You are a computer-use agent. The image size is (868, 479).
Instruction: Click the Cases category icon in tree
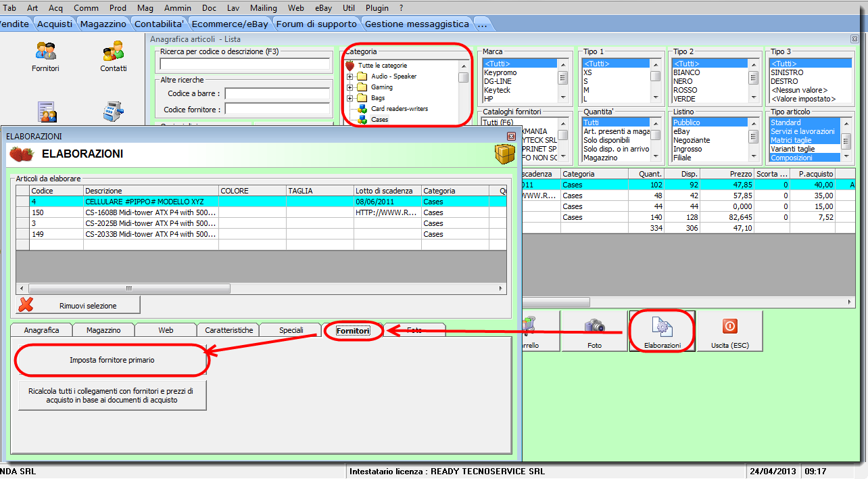(362, 120)
